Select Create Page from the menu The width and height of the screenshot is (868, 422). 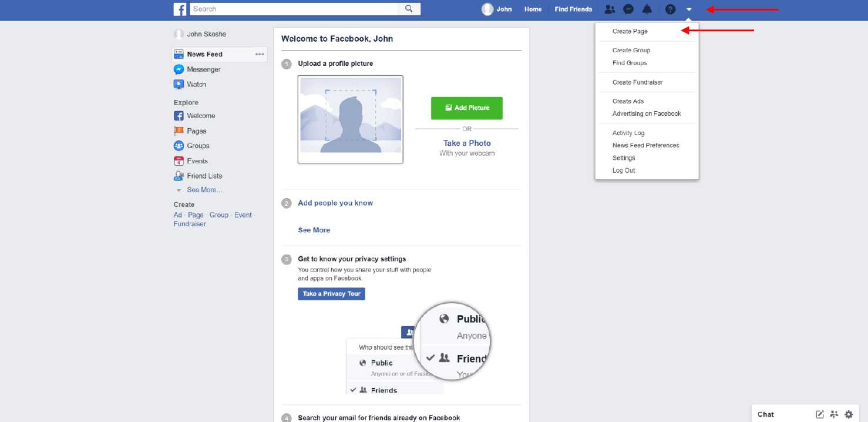tap(630, 31)
